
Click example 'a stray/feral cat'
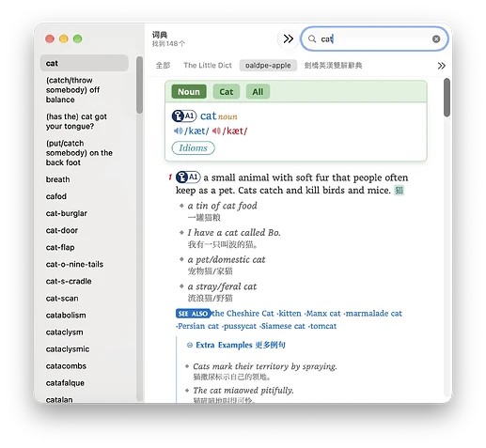222,286
